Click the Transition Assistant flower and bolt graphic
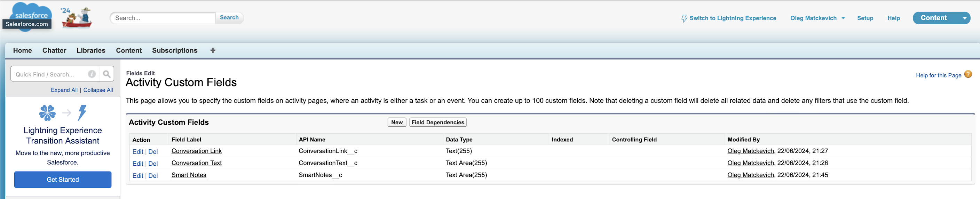This screenshot has height=199, width=980. (x=63, y=113)
